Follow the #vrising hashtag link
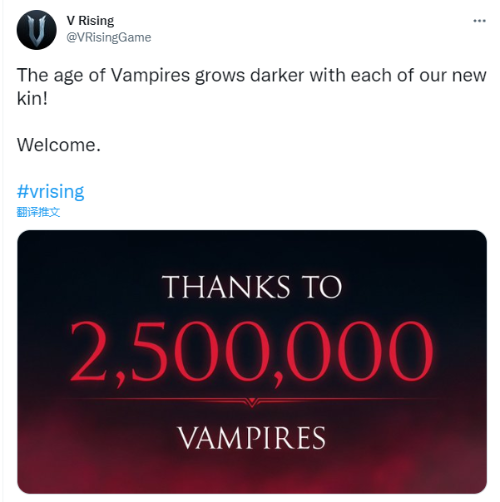Screen dimensions: 500x502 [50, 191]
